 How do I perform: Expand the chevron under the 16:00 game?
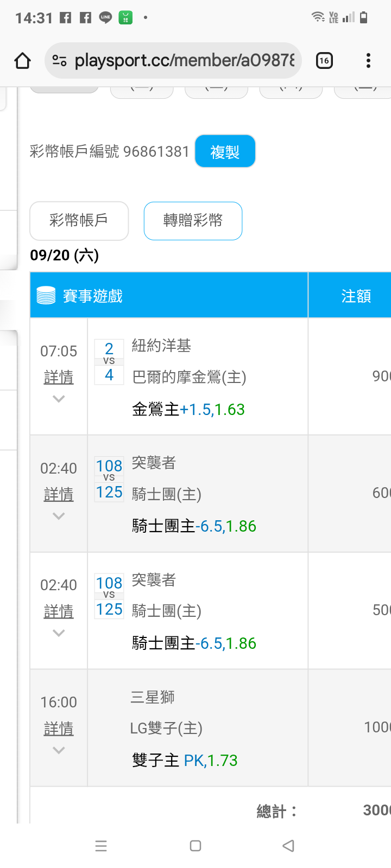pyautogui.click(x=59, y=750)
